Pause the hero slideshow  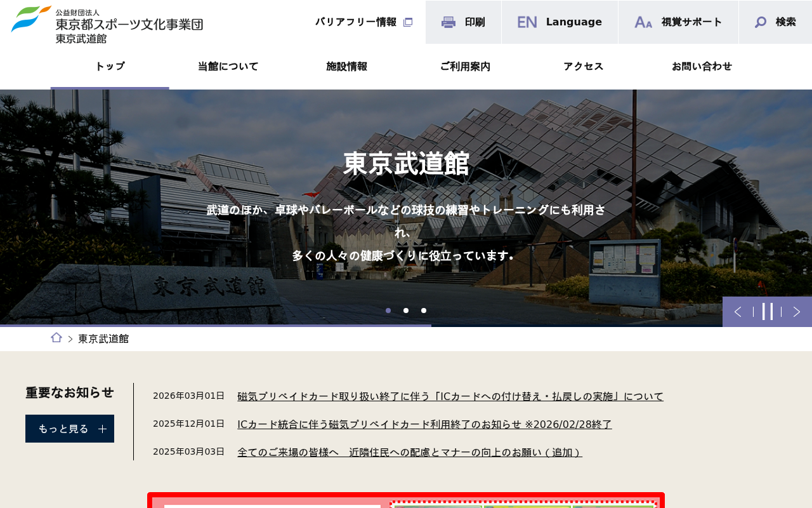[768, 312]
